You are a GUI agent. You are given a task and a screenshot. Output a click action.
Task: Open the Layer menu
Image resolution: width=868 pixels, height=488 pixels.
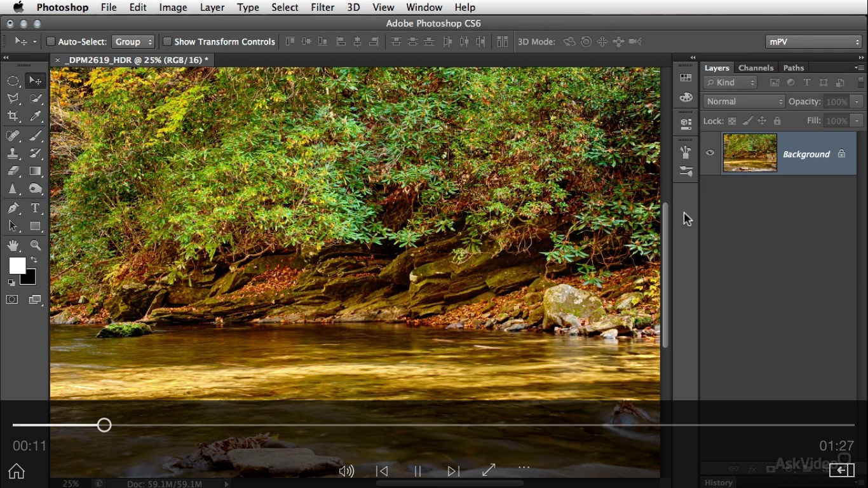point(212,8)
